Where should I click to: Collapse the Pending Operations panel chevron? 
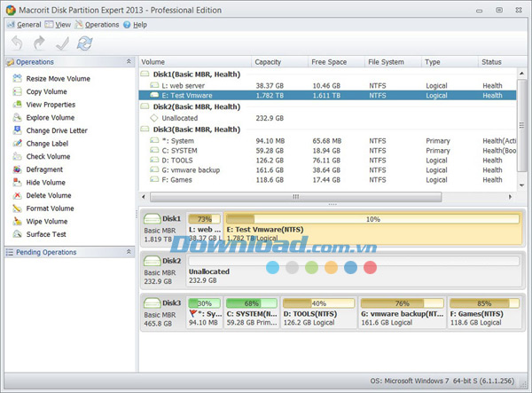pos(129,252)
